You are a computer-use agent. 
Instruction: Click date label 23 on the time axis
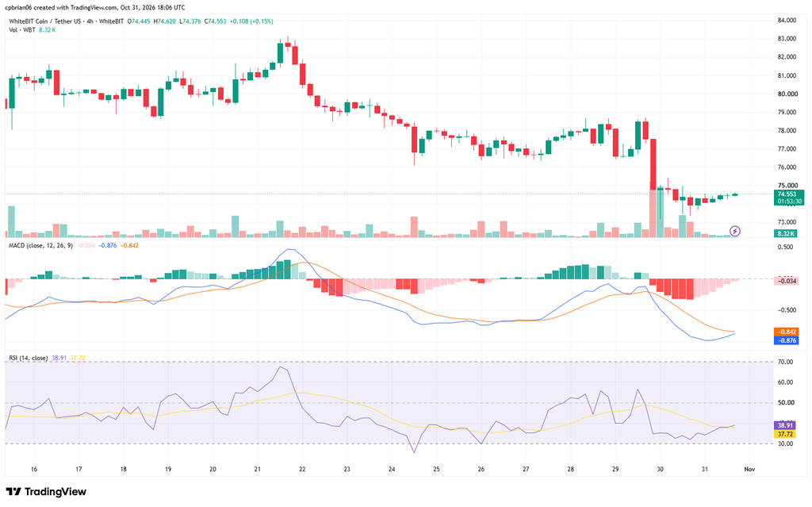pyautogui.click(x=347, y=469)
